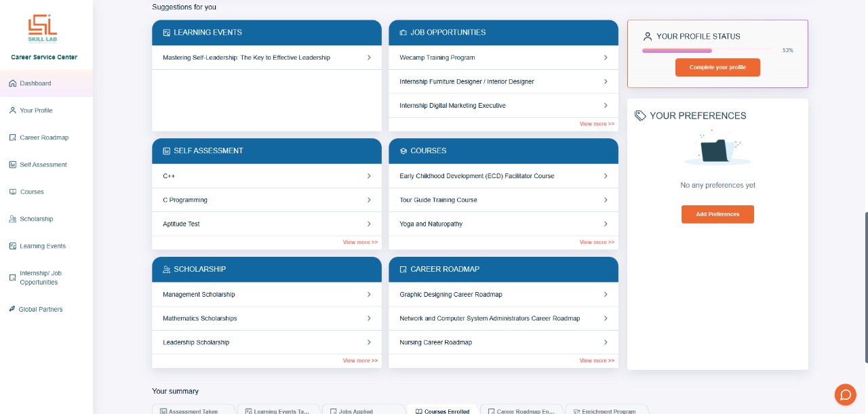Click View more under Job Opportunities
The width and height of the screenshot is (868, 414).
tap(597, 124)
